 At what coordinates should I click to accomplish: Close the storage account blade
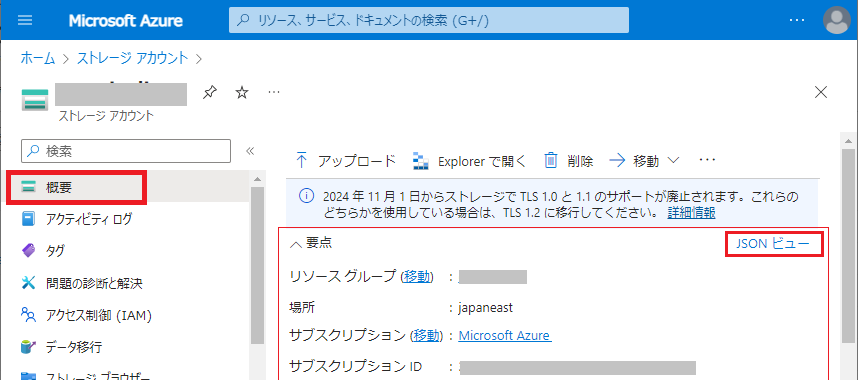(821, 93)
